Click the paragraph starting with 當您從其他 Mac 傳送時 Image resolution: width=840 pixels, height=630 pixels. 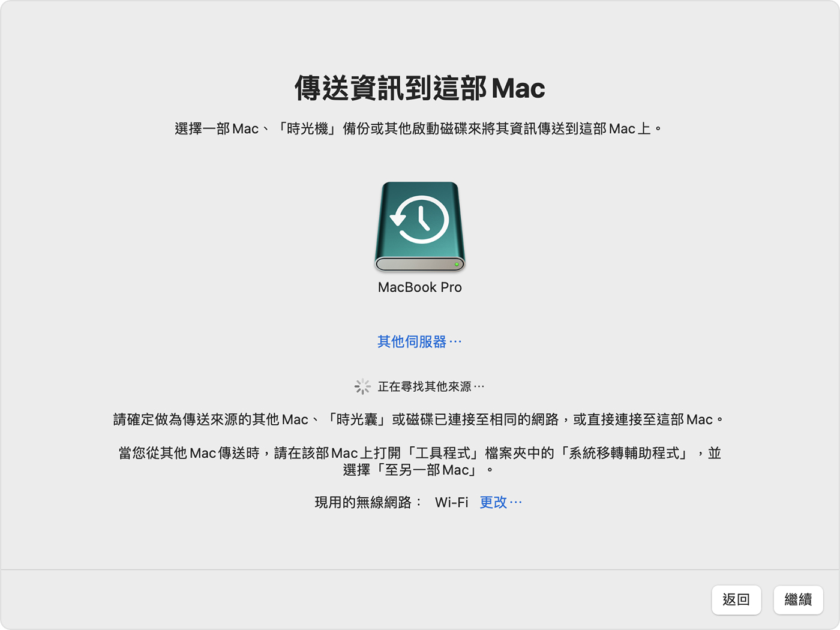pyautogui.click(x=419, y=461)
